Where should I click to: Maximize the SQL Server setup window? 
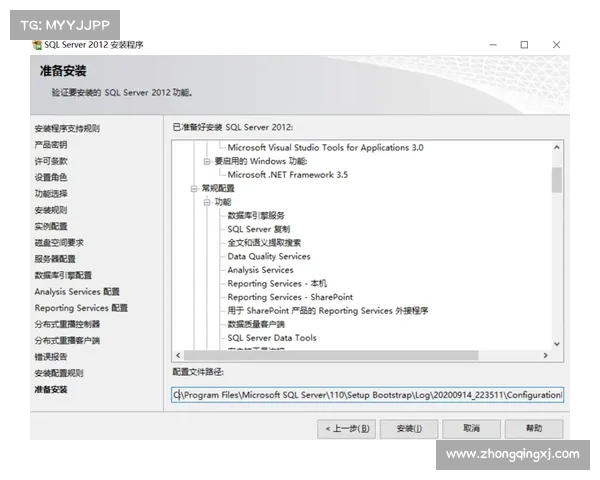(524, 45)
